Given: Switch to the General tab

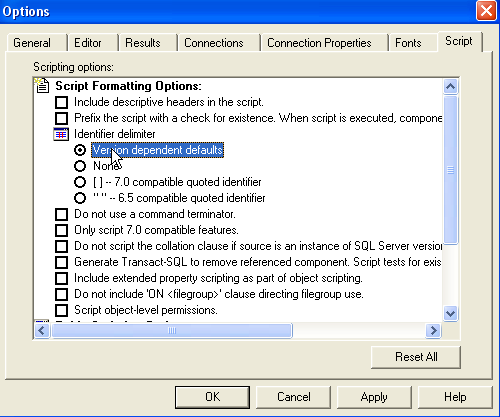Looking at the screenshot, I should [37, 43].
